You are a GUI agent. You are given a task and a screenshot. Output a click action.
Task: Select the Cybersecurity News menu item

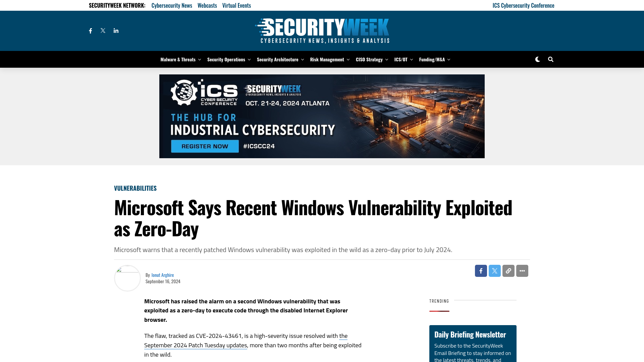(x=172, y=5)
